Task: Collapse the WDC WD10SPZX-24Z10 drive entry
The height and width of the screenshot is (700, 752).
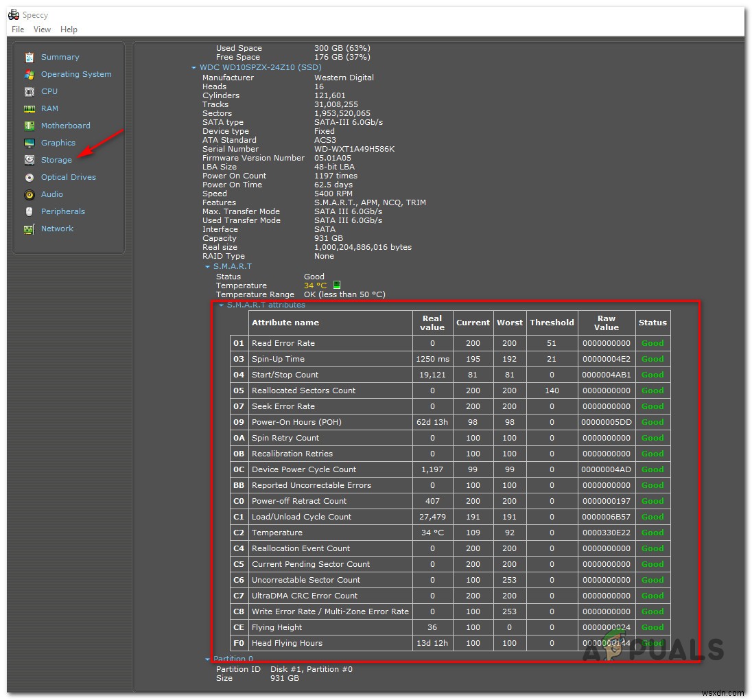Action: [x=194, y=67]
